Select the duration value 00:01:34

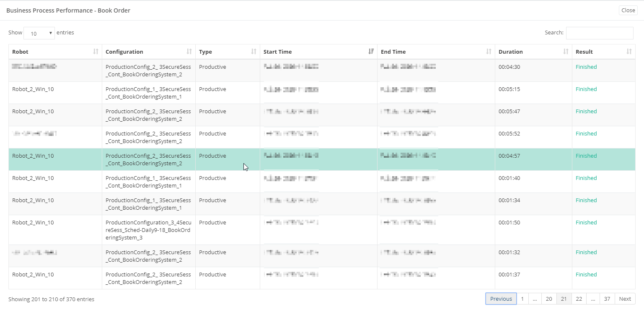click(x=509, y=200)
